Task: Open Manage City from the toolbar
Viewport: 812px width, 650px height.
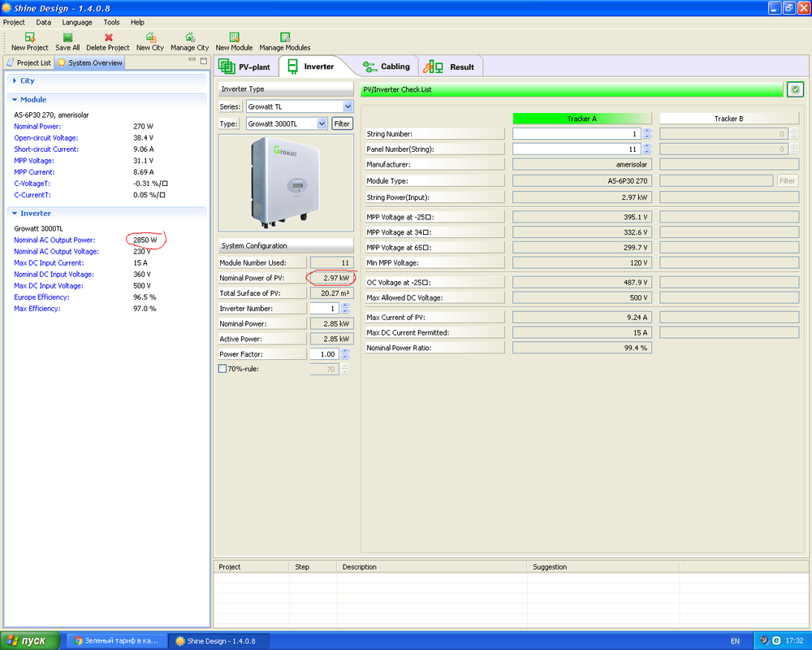Action: 189,37
